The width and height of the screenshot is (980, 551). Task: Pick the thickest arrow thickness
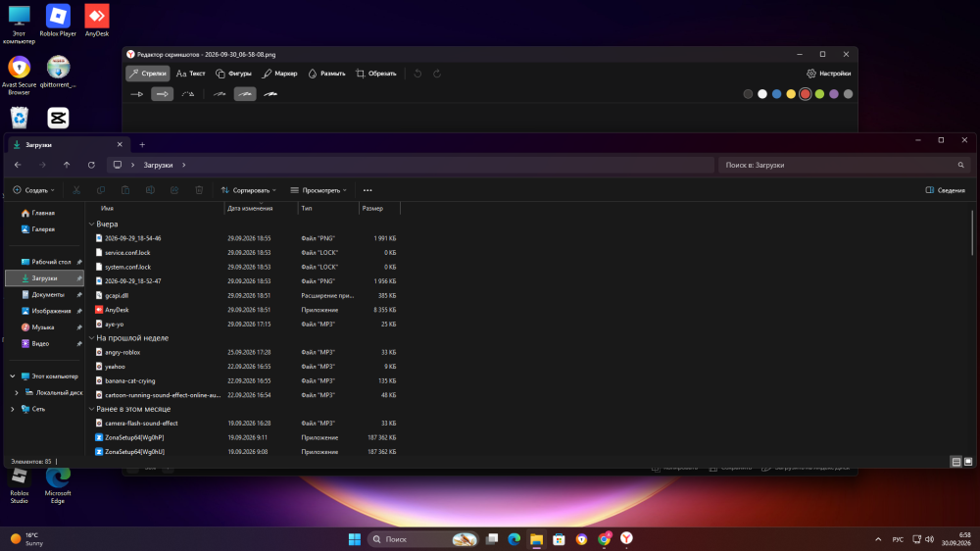point(270,94)
